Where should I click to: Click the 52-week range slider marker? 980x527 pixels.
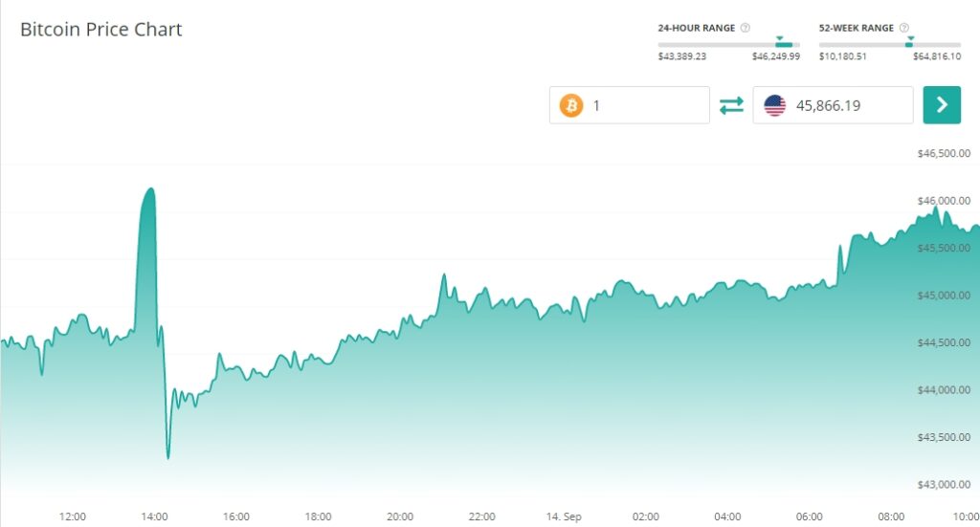pos(909,42)
